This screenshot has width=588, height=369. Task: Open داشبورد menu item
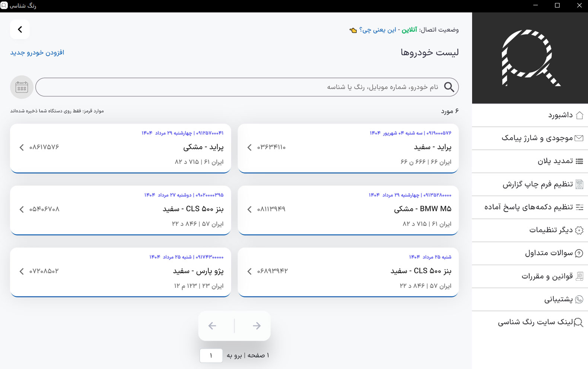pos(530,116)
